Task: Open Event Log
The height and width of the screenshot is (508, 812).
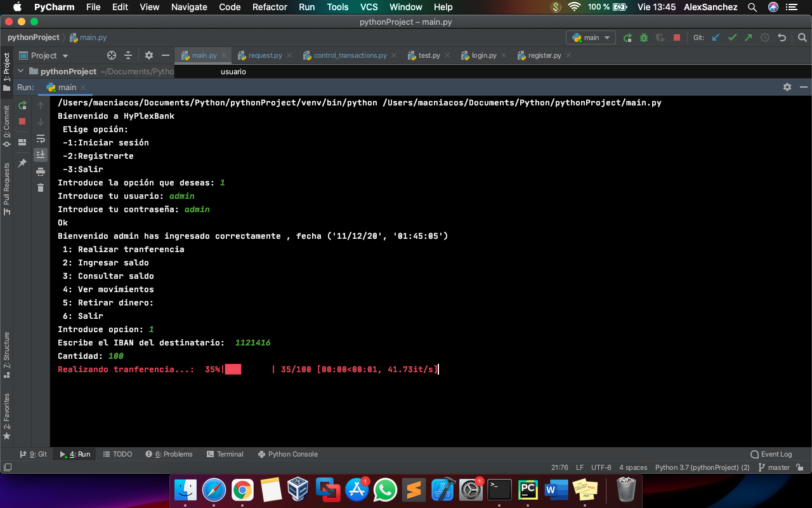Action: coord(771,454)
